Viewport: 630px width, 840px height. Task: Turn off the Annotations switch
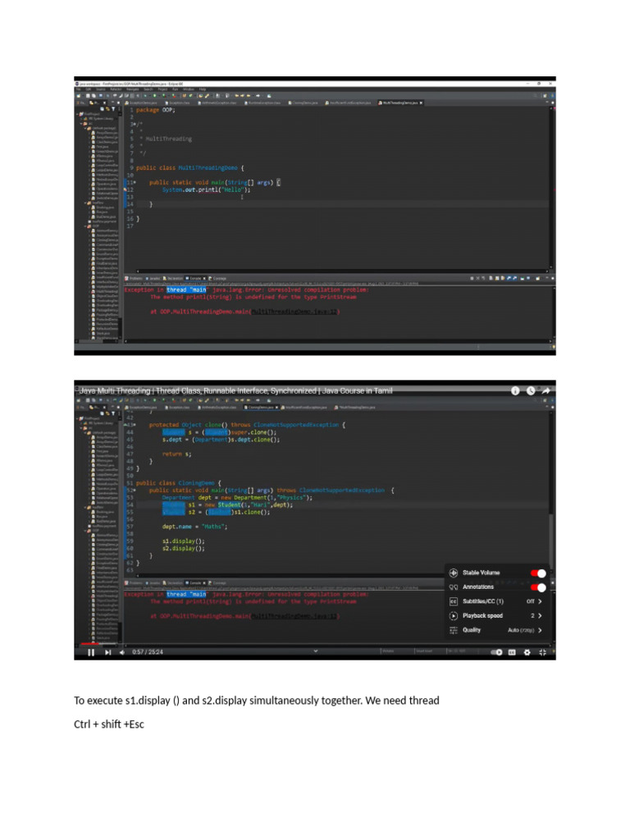538,587
